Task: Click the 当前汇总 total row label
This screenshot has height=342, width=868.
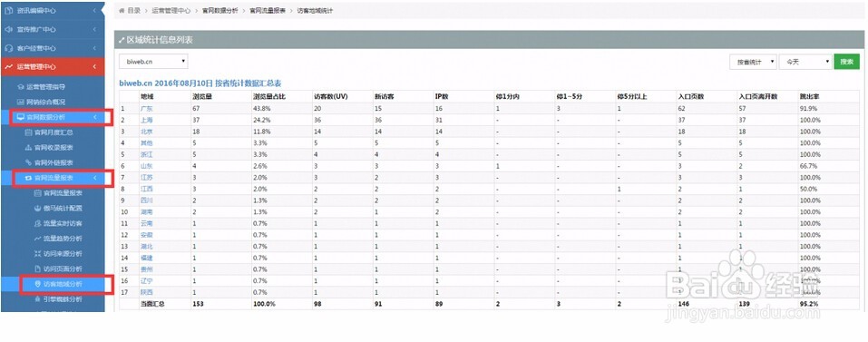Action: pos(152,304)
